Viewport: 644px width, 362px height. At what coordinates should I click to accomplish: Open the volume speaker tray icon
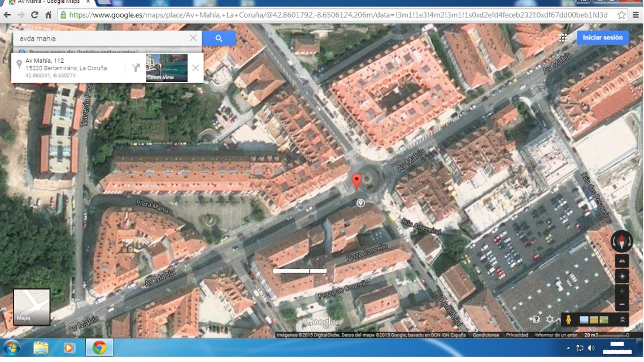click(x=591, y=348)
